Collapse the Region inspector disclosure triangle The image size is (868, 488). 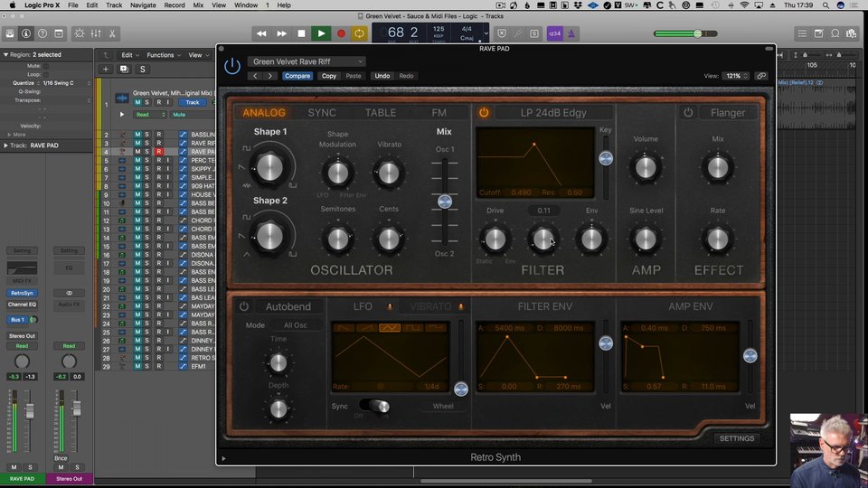tap(5, 55)
